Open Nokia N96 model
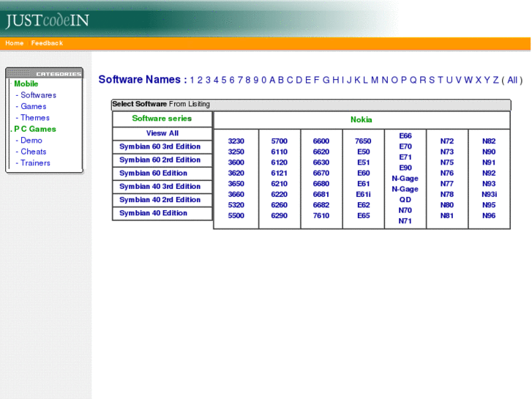The image size is (532, 399). pos(489,216)
